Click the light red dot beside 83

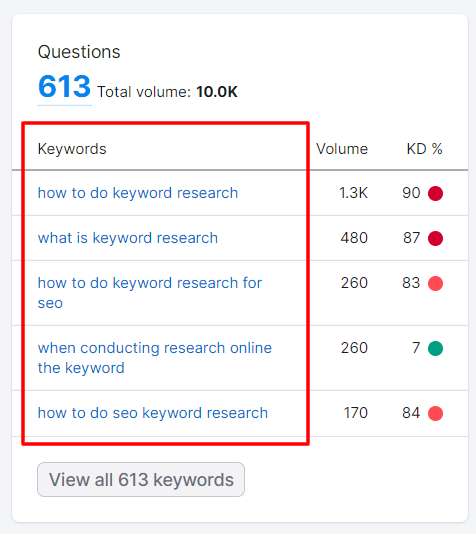tap(435, 283)
